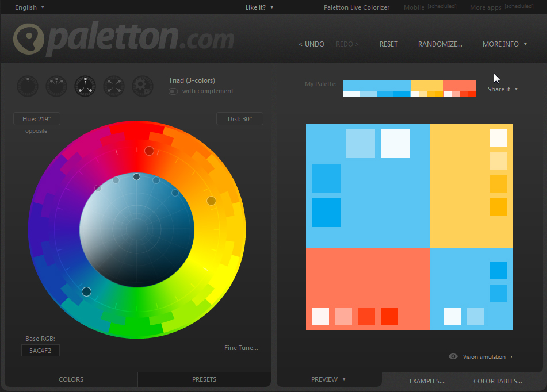Expand the 'Like it?' dropdown
This screenshot has height=392, width=547.
259,7
